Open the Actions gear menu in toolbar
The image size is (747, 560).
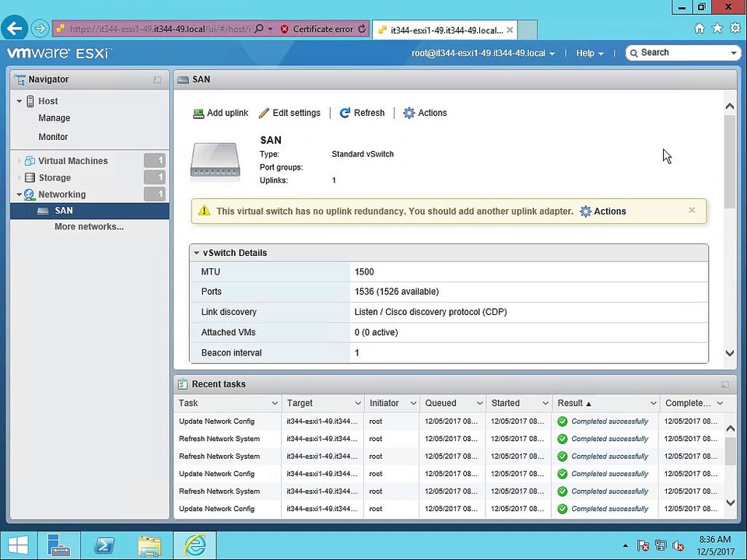pyautogui.click(x=425, y=114)
